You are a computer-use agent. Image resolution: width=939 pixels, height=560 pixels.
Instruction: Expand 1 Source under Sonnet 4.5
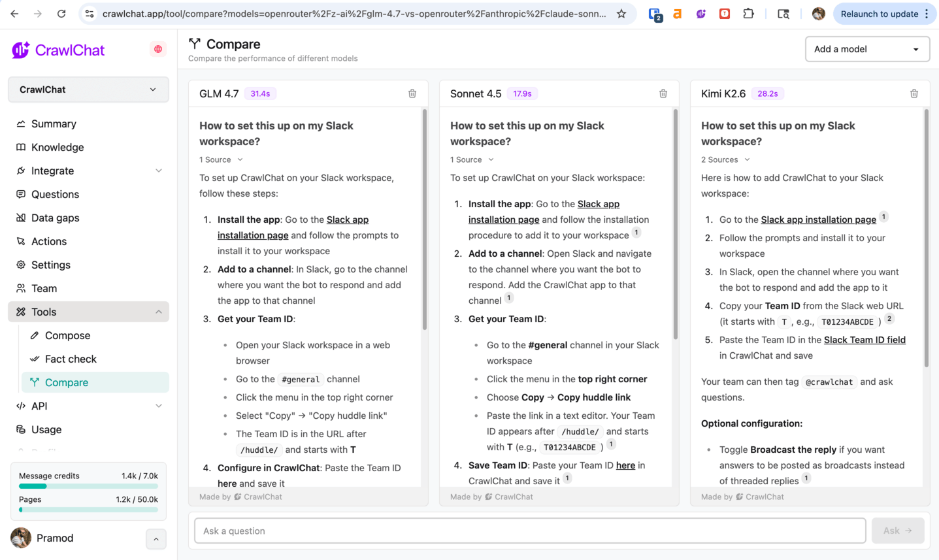pos(472,159)
